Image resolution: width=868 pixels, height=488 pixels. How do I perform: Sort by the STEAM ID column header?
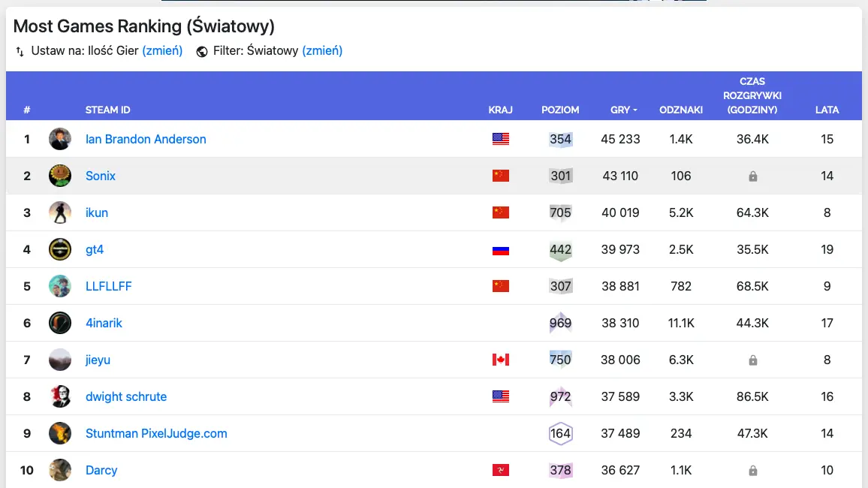click(107, 110)
